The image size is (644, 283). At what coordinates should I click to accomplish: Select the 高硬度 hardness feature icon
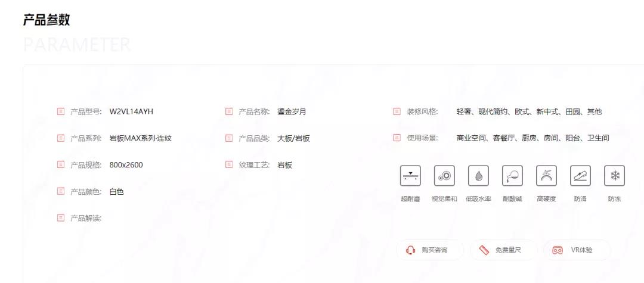(546, 176)
